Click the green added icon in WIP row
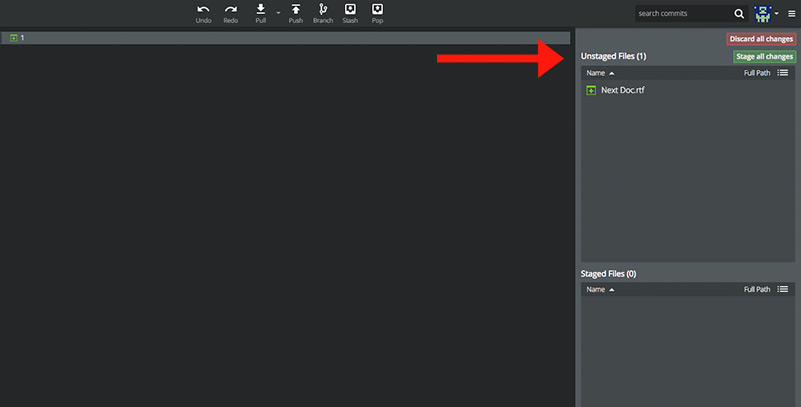 click(14, 38)
